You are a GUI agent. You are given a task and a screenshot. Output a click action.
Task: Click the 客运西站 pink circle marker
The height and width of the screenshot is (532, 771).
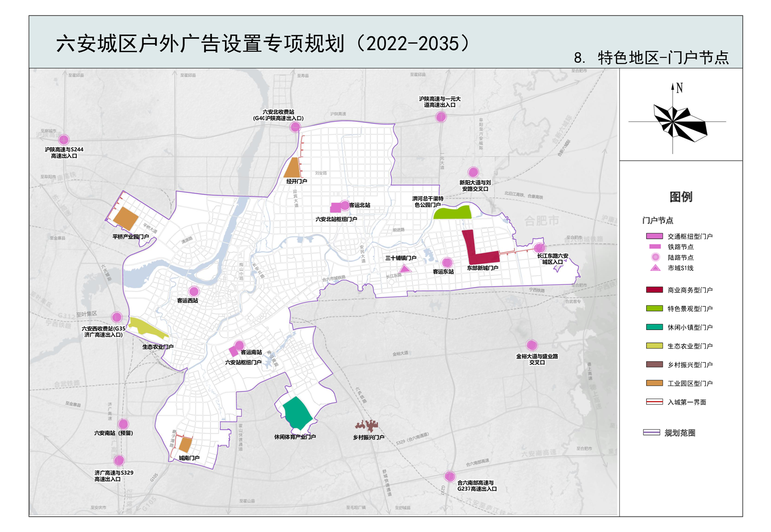[x=194, y=291]
